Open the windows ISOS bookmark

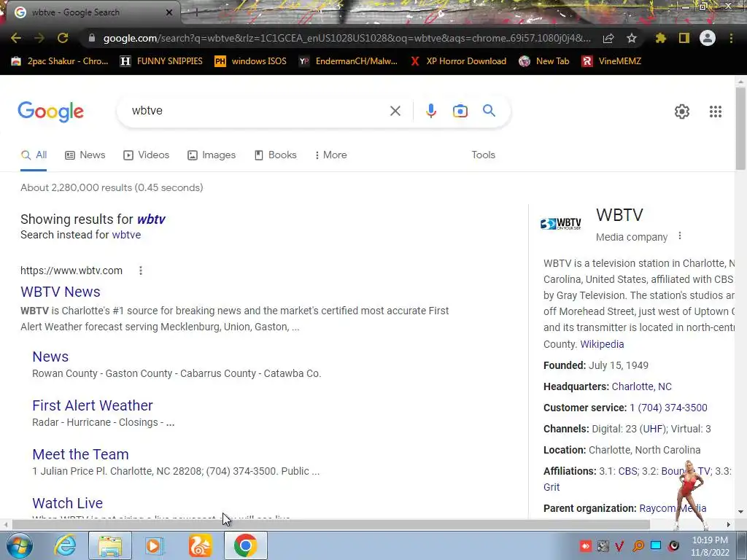point(251,61)
